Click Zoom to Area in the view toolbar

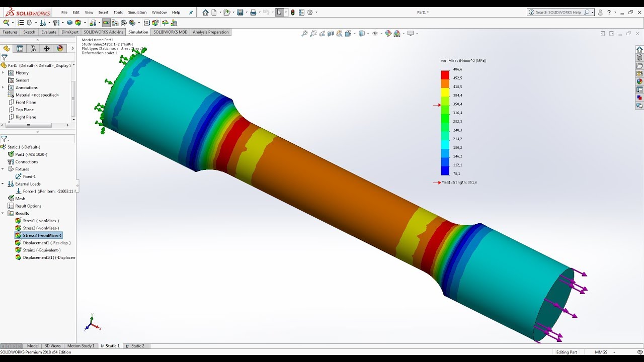tap(313, 34)
